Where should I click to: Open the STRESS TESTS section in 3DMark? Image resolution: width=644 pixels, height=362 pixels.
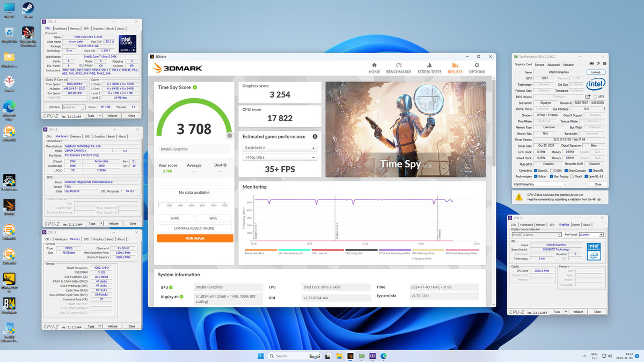[429, 68]
